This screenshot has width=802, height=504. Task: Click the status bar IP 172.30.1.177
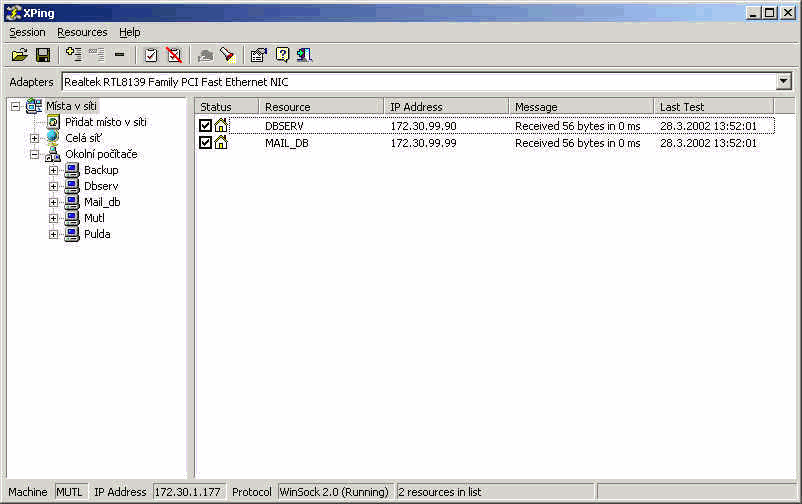click(x=188, y=492)
